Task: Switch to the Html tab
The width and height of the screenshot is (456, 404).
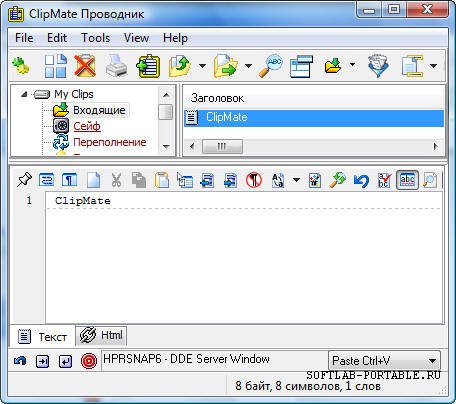Action: click(x=101, y=335)
